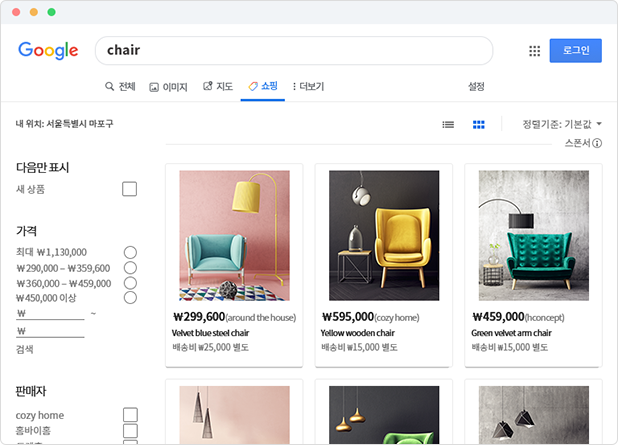Click the ₩299,600 price text
The width and height of the screenshot is (618, 445).
coord(199,317)
